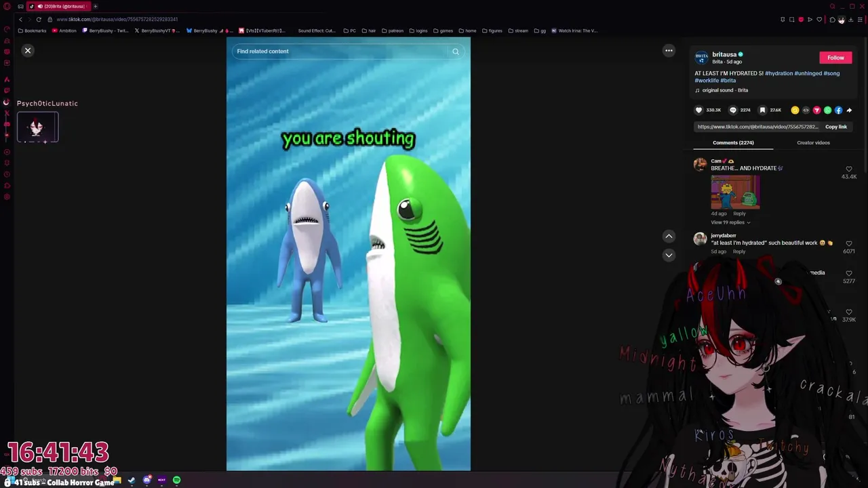
Task: Click the browser heart bookmark icon
Action: click(819, 20)
